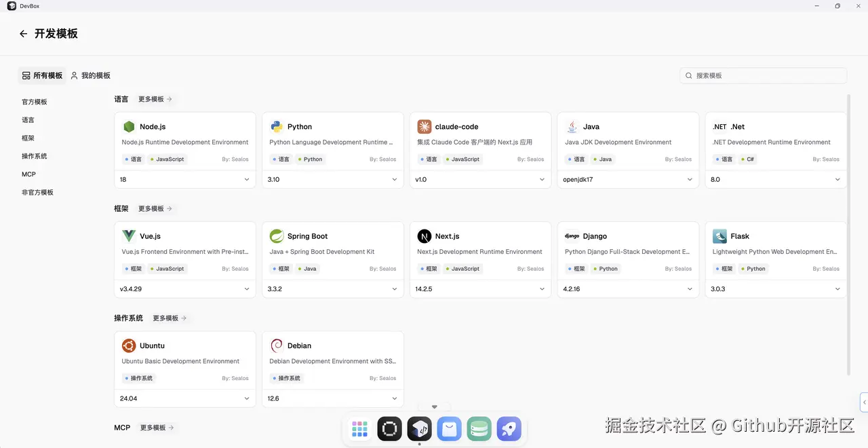
Task: Switch to 所有模板 tab
Action: [42, 75]
